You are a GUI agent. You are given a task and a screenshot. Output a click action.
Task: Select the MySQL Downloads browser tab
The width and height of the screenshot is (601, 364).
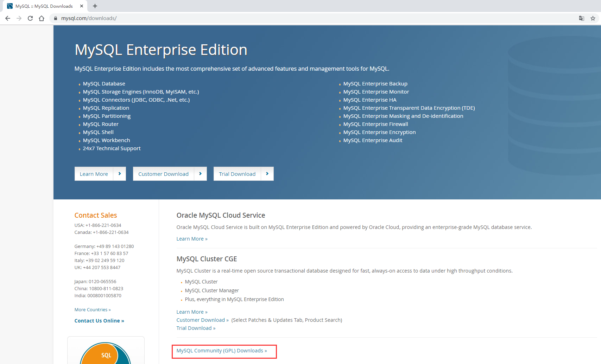pyautogui.click(x=44, y=6)
